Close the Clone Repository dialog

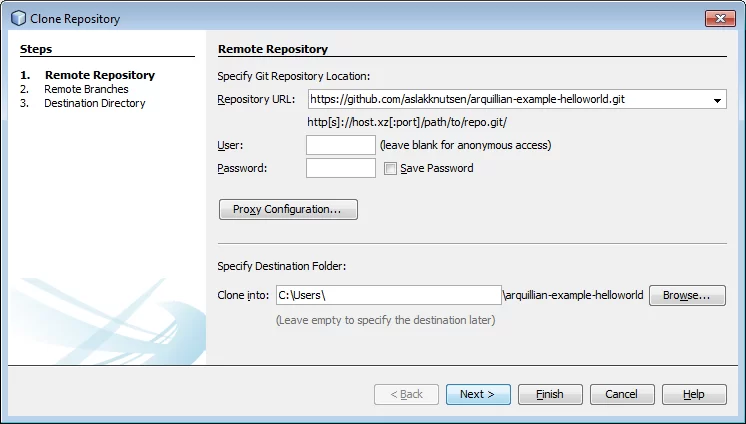tap(720, 19)
